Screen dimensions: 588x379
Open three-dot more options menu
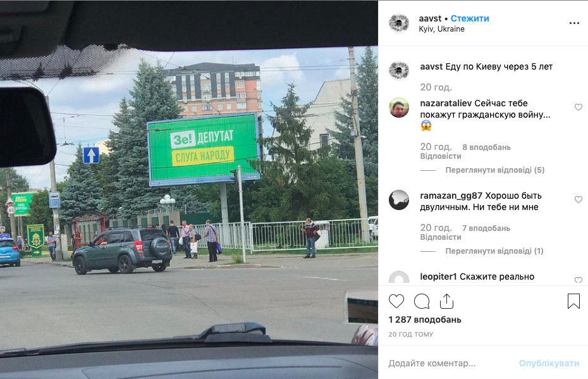click(x=574, y=23)
